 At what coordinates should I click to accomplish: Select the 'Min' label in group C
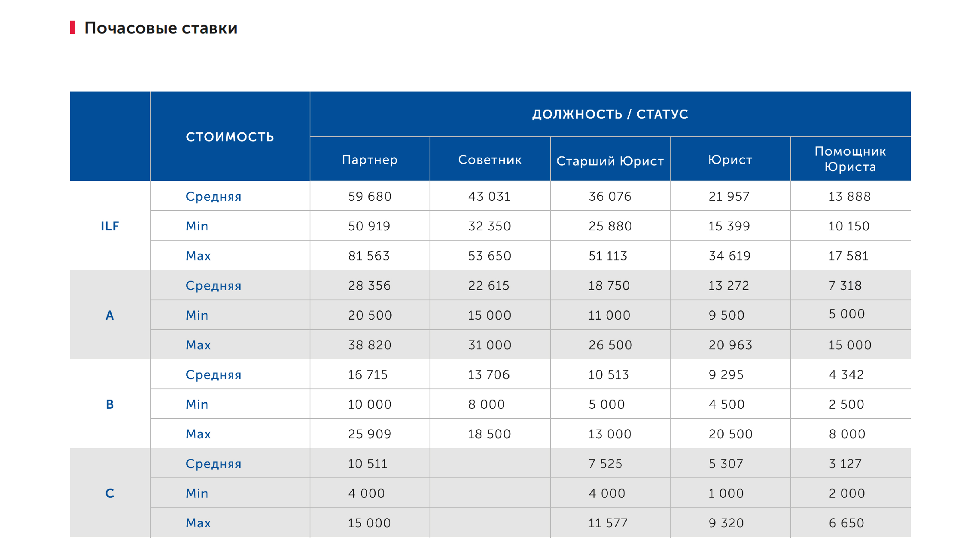pos(197,493)
